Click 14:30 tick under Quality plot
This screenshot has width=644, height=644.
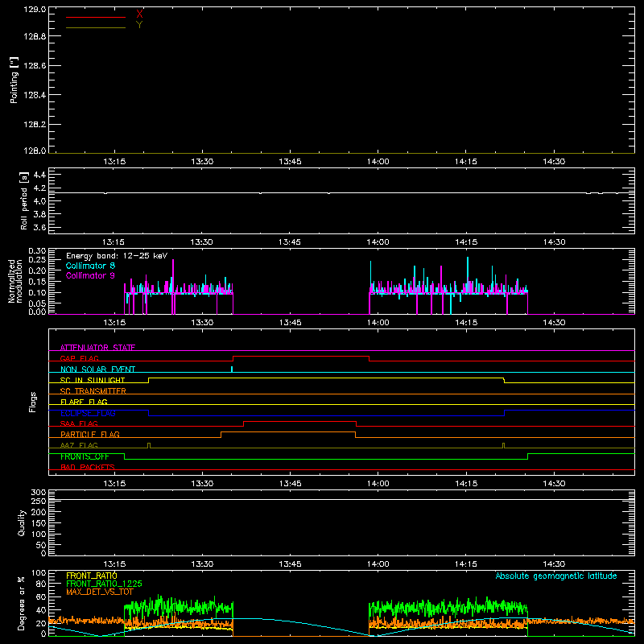click(x=554, y=564)
